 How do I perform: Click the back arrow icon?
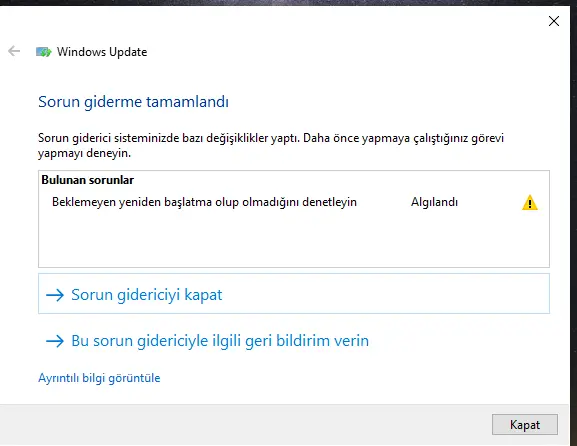pos(14,51)
